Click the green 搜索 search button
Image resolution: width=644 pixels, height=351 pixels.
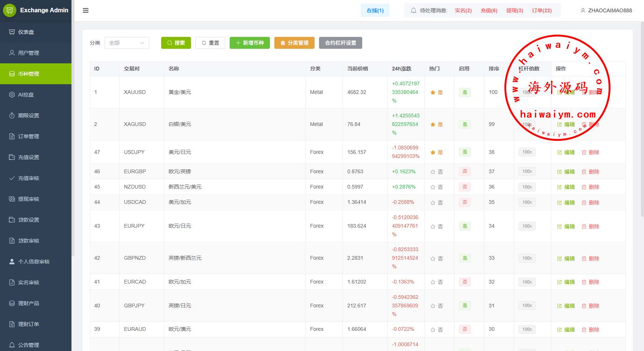176,43
